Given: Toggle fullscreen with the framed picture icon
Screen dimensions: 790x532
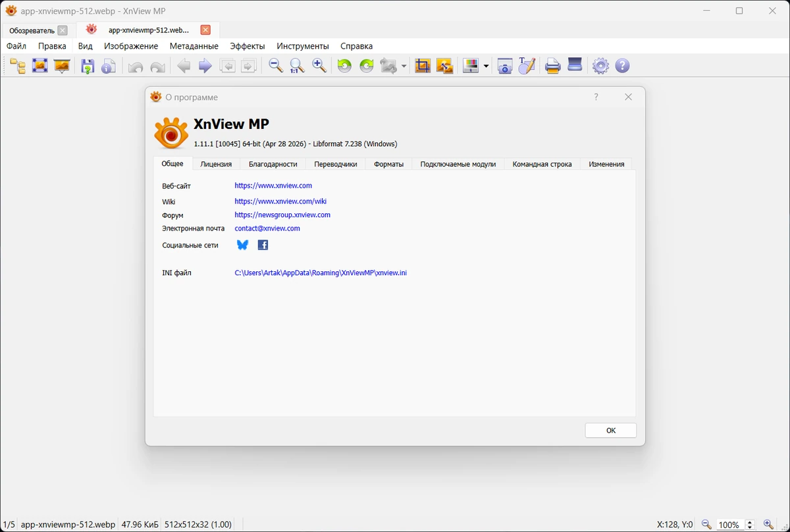Looking at the screenshot, I should [x=40, y=66].
